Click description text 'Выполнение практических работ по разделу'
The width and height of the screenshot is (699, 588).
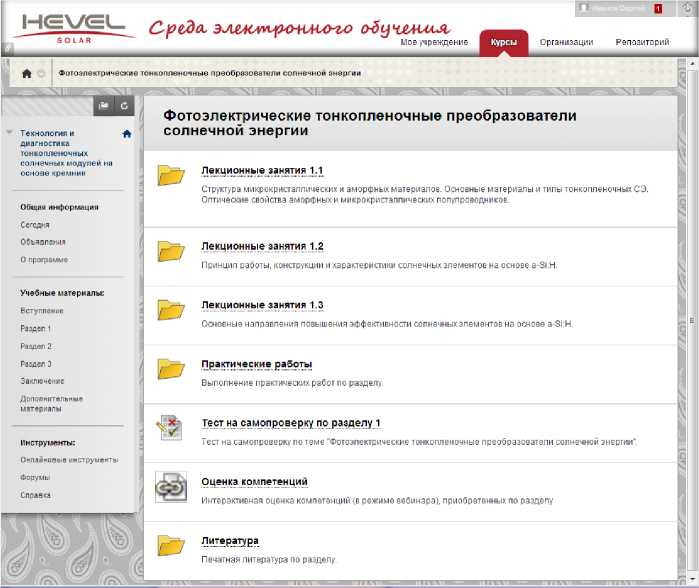pos(292,383)
